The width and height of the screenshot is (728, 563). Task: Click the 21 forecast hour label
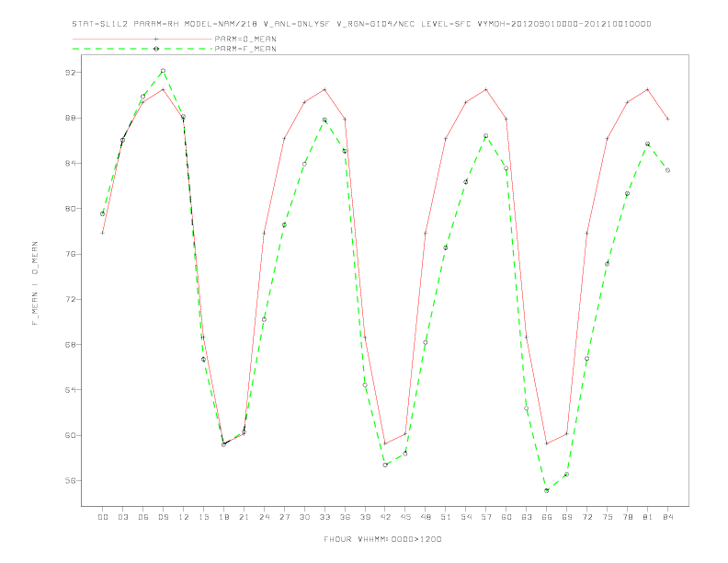244,517
